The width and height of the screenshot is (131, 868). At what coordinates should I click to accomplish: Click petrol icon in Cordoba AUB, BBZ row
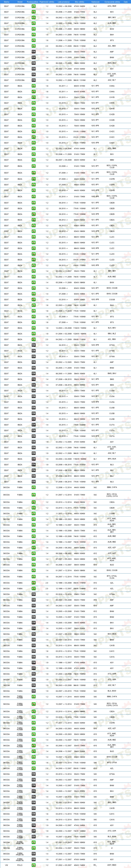(34, 23)
